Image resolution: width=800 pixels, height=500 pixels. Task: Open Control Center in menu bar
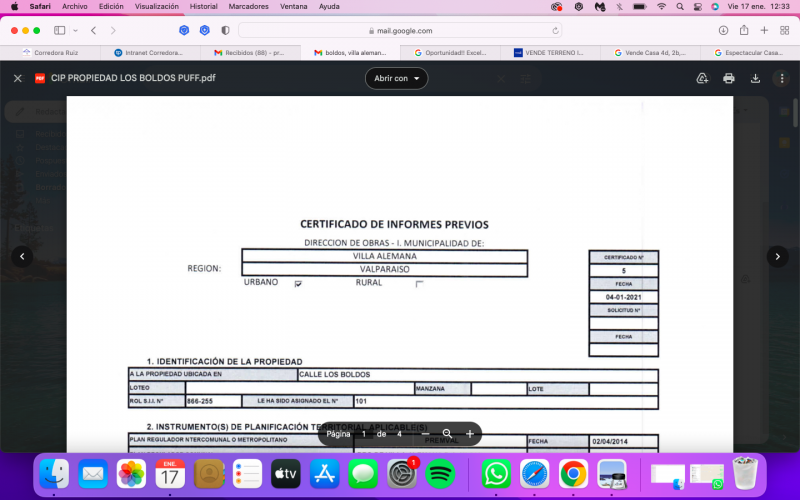(x=697, y=7)
